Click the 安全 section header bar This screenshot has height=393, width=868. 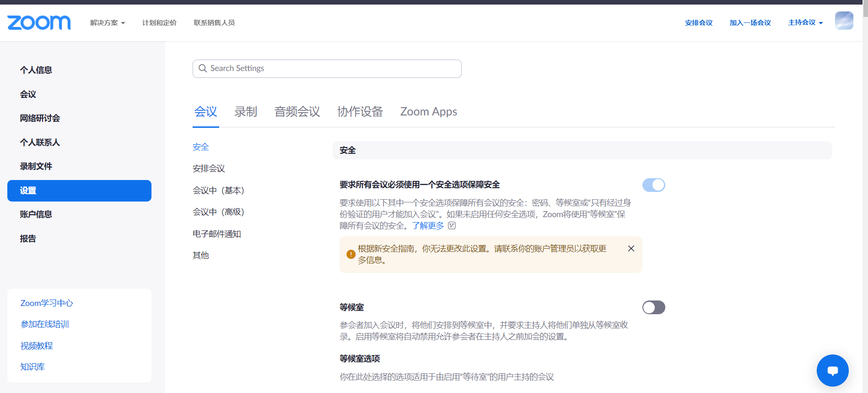point(582,150)
